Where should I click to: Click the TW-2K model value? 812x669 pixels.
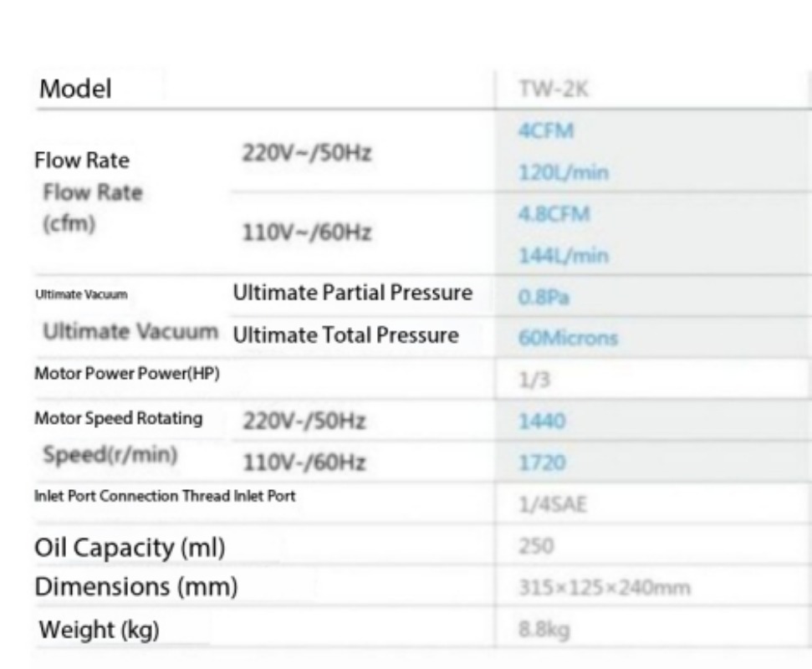pos(554,89)
